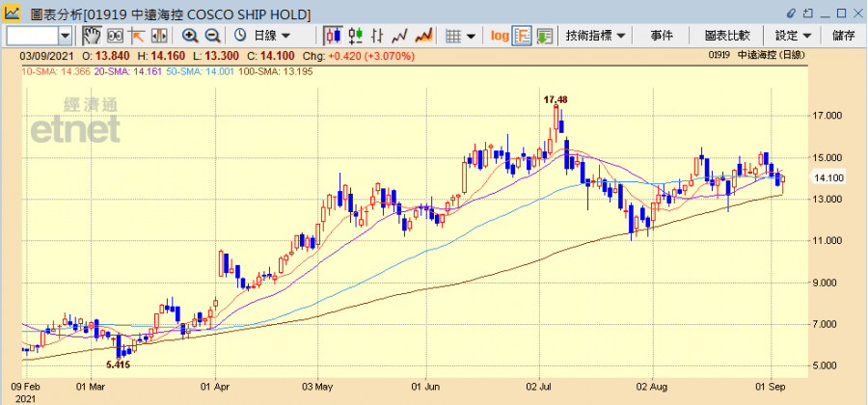Viewport: 868px width, 405px height.
Task: Click the green download arrow icon
Action: [545, 36]
